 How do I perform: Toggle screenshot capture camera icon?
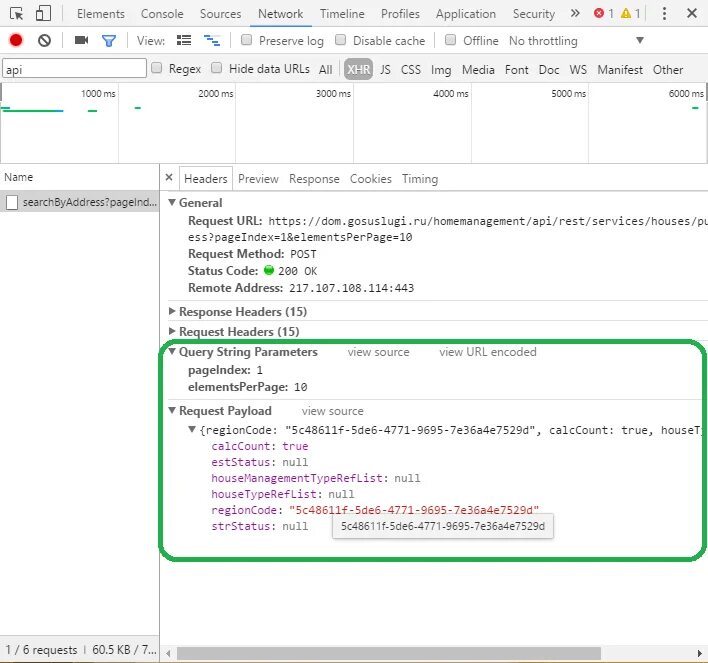(81, 41)
